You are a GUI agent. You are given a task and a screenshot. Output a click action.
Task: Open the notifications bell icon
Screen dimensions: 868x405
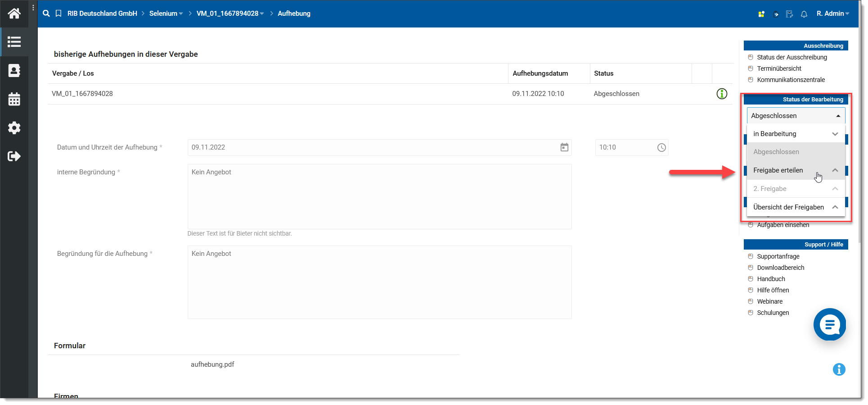pos(804,14)
